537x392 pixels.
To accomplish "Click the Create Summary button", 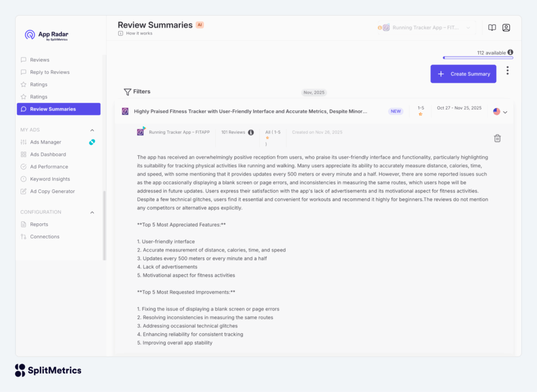I will [x=463, y=73].
